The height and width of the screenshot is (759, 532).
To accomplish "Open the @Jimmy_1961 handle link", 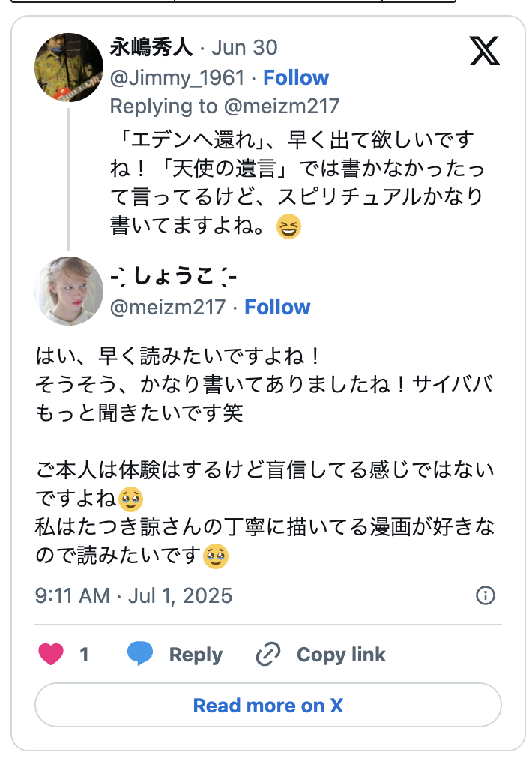I will pyautogui.click(x=177, y=78).
